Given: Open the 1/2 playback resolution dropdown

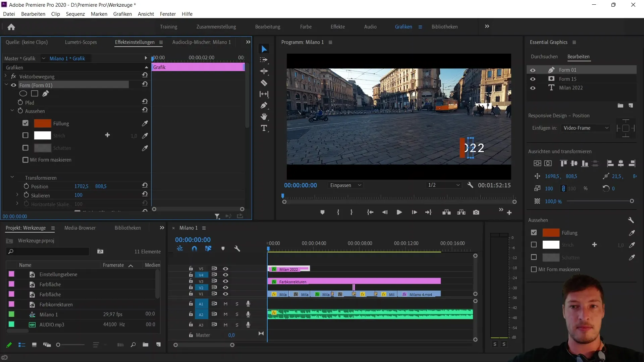Looking at the screenshot, I should tap(443, 185).
